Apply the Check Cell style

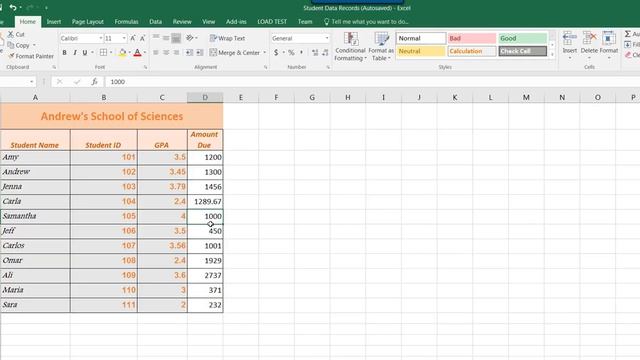click(522, 51)
